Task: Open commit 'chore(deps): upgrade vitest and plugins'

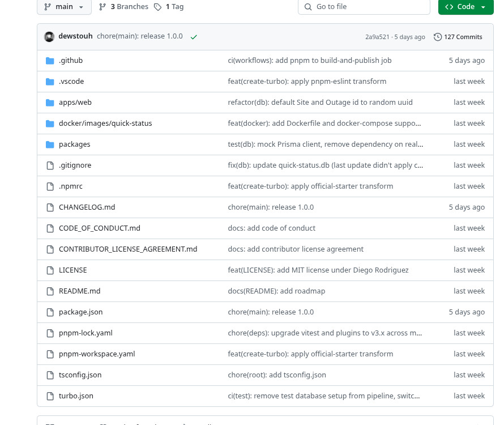Action: click(324, 333)
